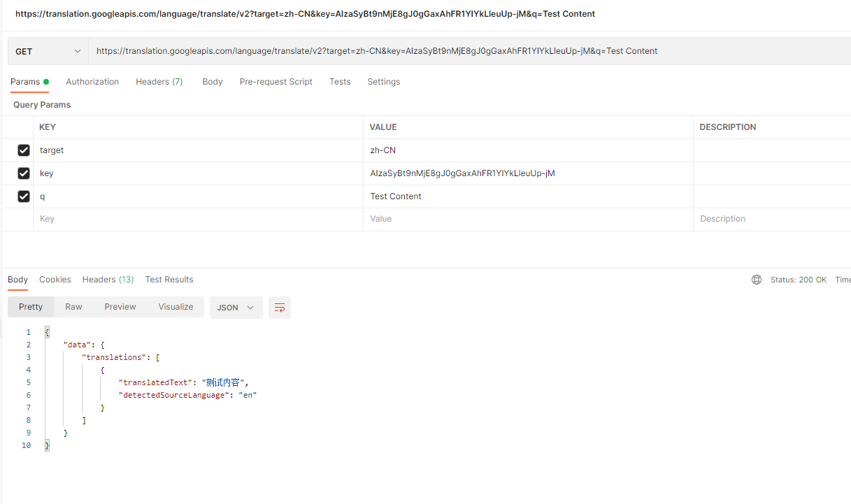The width and height of the screenshot is (851, 504).
Task: Go to the Tests tab
Action: 340,82
